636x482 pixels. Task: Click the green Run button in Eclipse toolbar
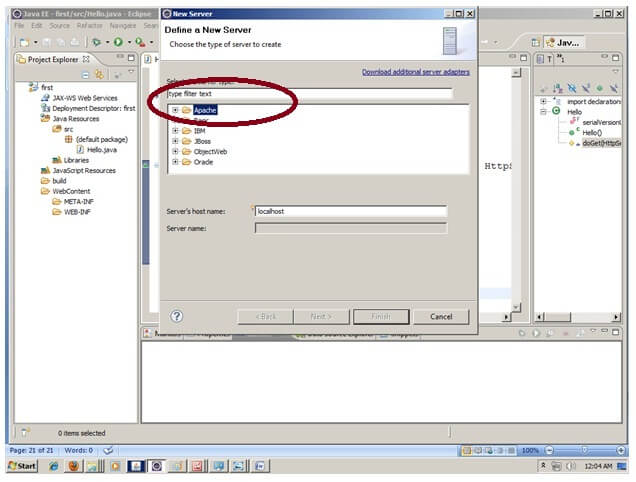tap(118, 42)
